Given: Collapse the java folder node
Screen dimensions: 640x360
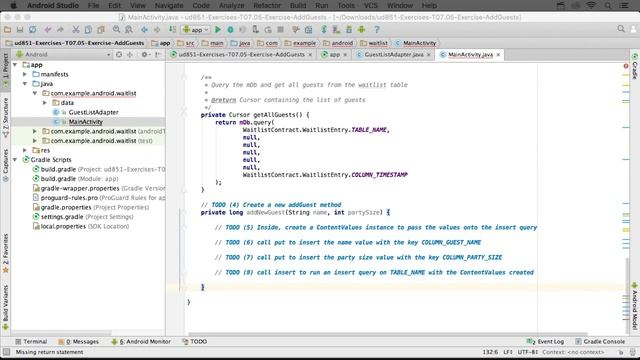Looking at the screenshot, I should (25, 84).
